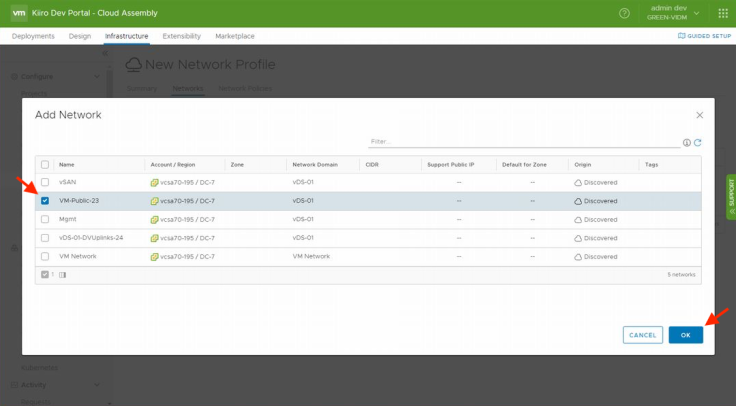Open the apps grid icon
This screenshot has width=736, height=406.
coord(723,13)
